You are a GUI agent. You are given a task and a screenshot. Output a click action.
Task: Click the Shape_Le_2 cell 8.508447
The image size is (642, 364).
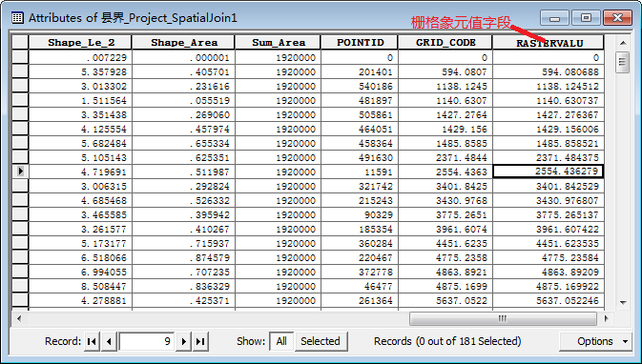(80, 286)
